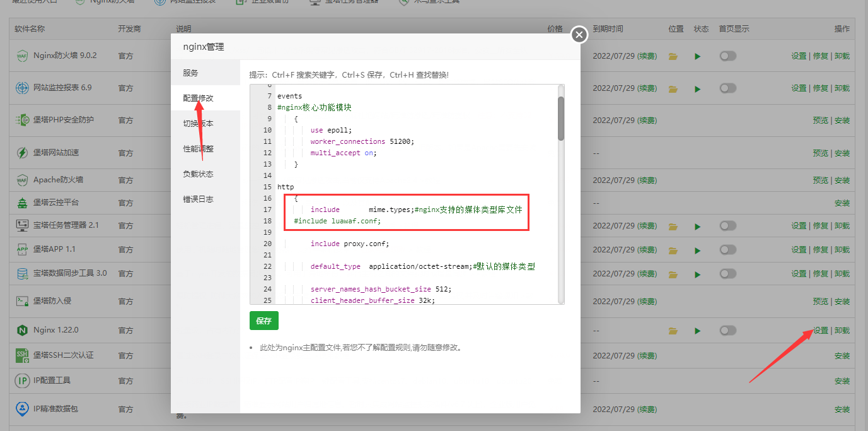Toggle homepage display for 宝塔任务管理器 2.1
Viewport: 868px width, 431px height.
pos(728,225)
